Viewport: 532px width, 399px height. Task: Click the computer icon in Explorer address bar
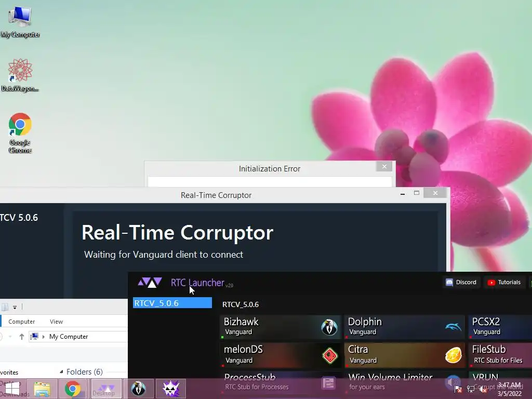(x=34, y=337)
